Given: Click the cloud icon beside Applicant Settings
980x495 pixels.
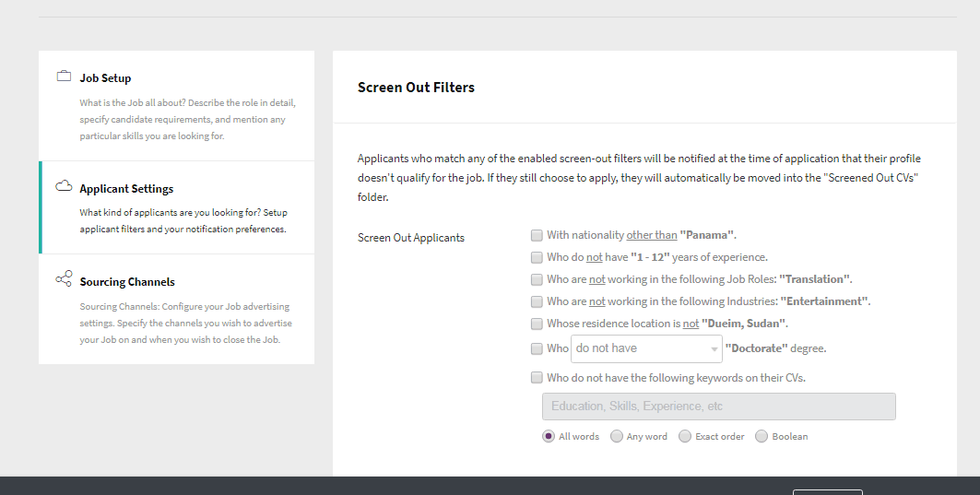Looking at the screenshot, I should (x=64, y=185).
